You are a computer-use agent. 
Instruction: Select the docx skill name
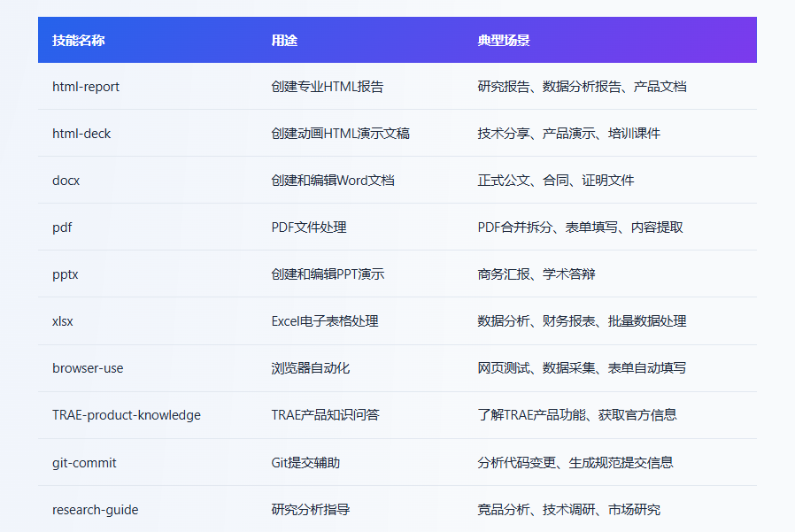click(x=66, y=181)
